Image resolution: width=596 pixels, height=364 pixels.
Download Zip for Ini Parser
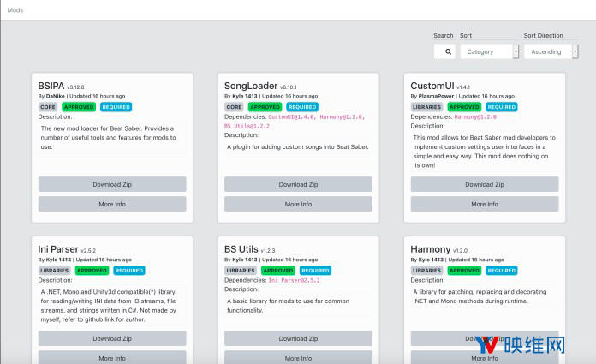(x=112, y=338)
